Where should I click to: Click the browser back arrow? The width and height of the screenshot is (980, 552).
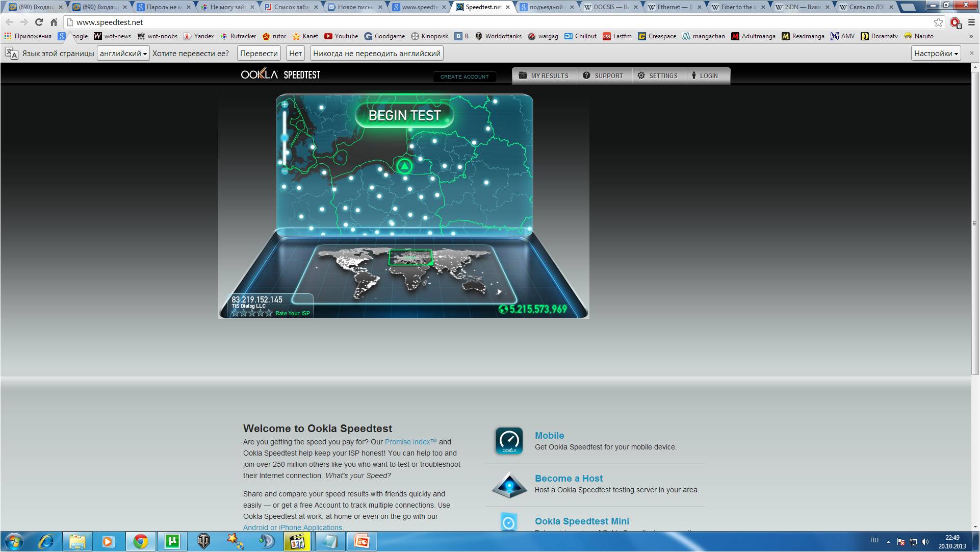tap(9, 22)
